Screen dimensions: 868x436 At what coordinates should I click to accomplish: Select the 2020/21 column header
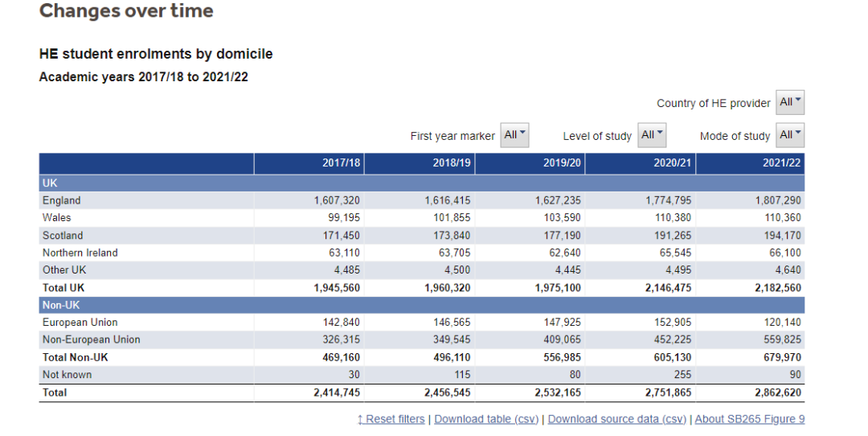point(673,163)
